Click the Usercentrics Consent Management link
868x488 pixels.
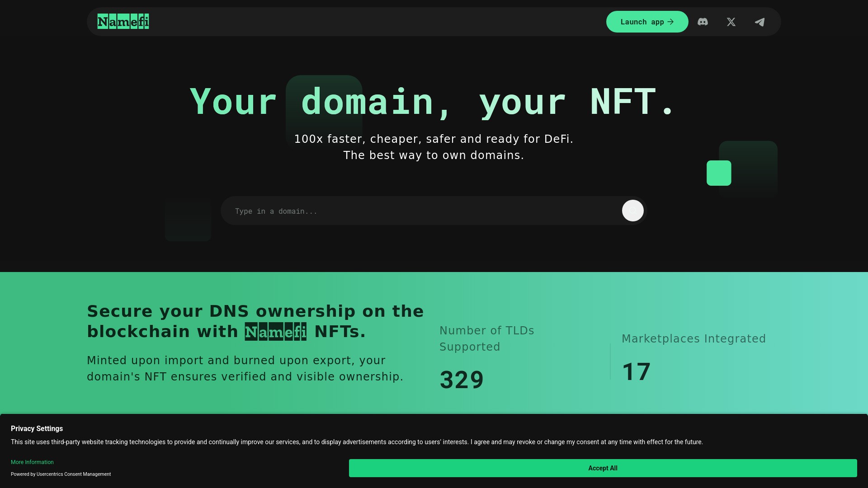tap(73, 474)
